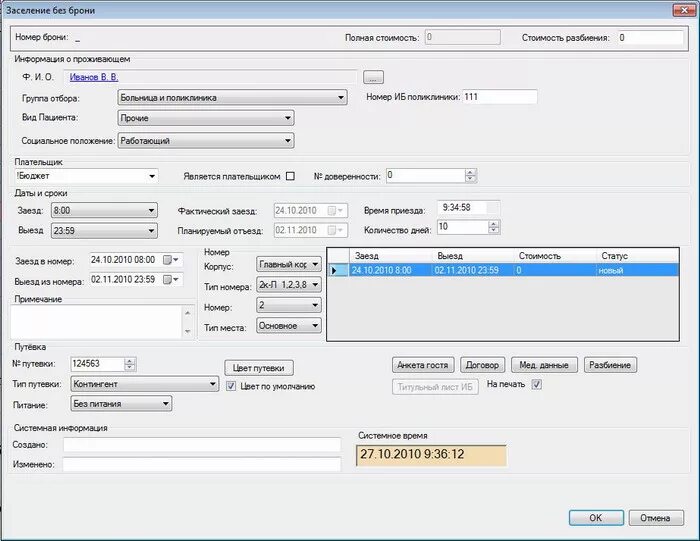Image resolution: width=700 pixels, height=541 pixels.
Task: Toggle the На печать checkbox
Action: tap(537, 384)
